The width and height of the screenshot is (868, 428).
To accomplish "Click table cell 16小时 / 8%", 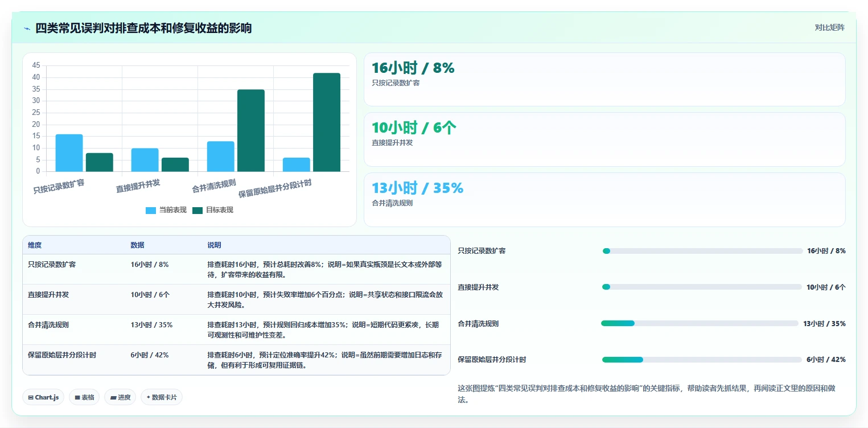I will 150,265.
